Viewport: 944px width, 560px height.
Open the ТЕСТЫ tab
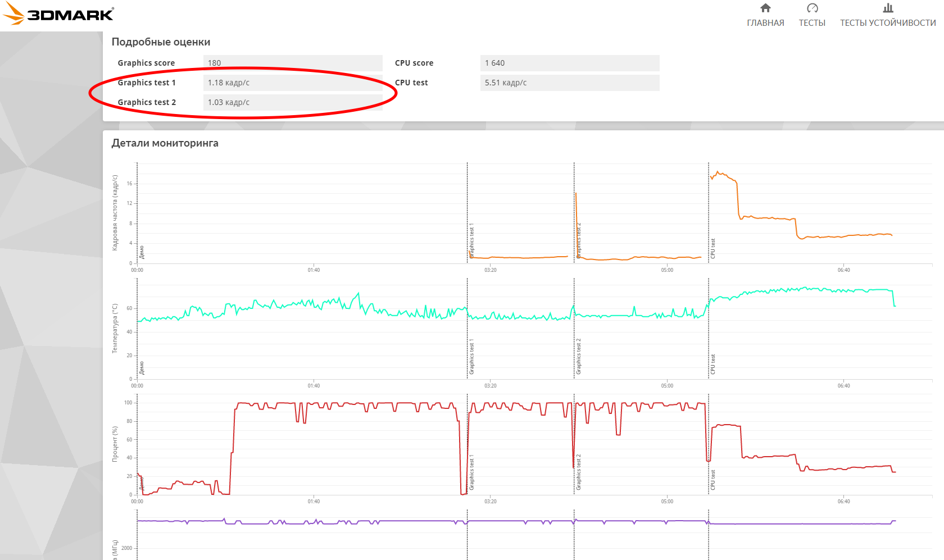pos(812,23)
